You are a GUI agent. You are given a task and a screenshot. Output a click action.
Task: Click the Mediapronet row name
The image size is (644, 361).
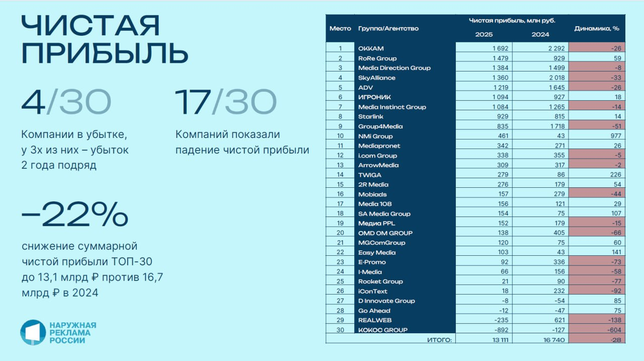379,145
